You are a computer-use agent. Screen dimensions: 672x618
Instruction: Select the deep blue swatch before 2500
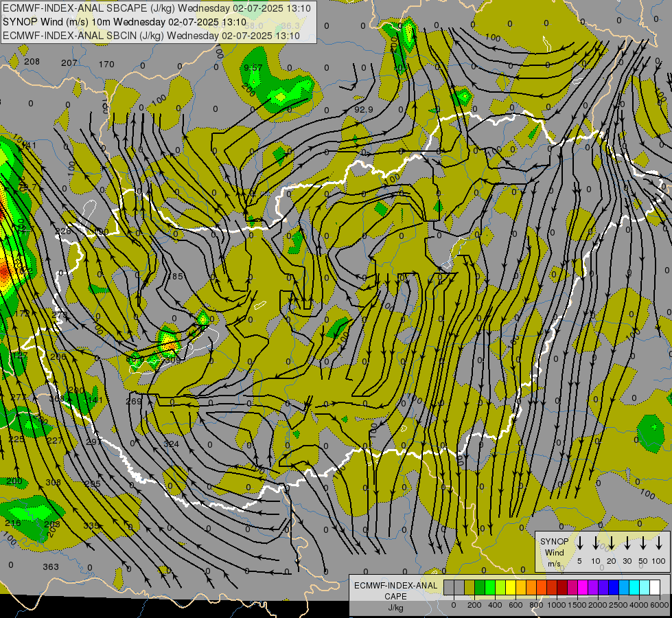(x=613, y=587)
